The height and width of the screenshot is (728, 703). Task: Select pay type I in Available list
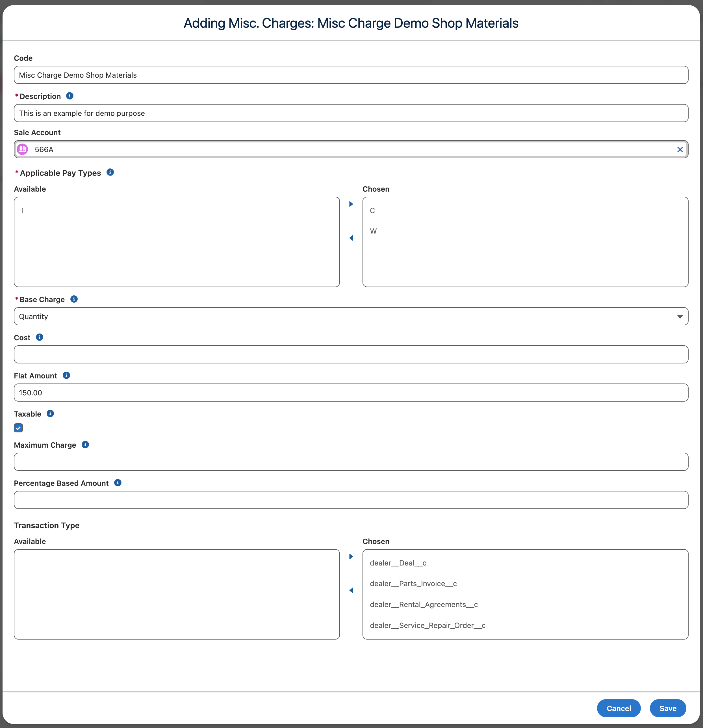coord(177,211)
